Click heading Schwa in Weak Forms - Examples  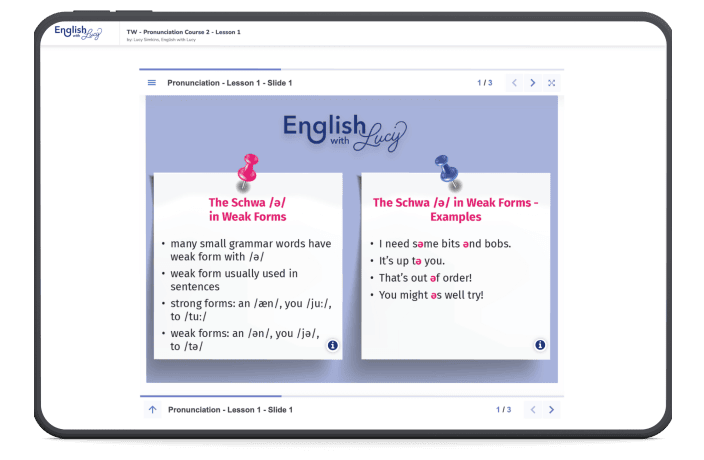(x=455, y=210)
